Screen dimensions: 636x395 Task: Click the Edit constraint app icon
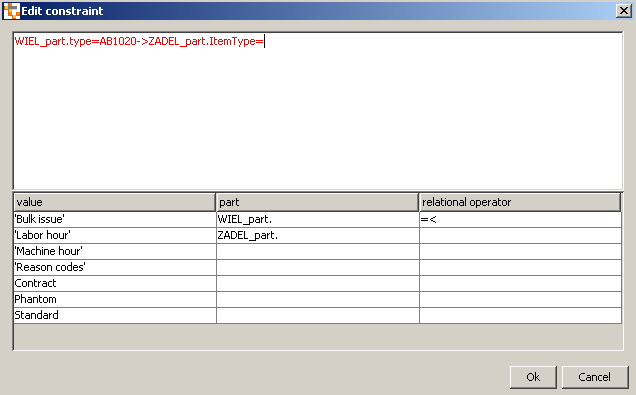click(x=11, y=11)
